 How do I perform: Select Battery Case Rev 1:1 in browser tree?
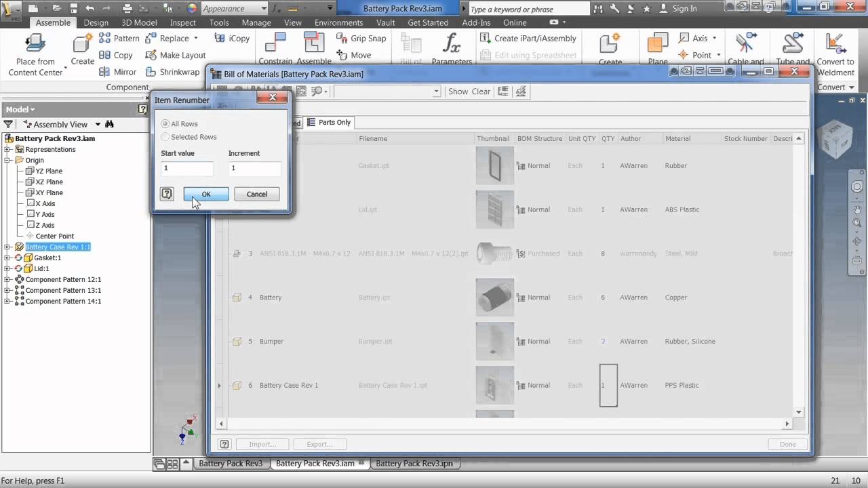(x=58, y=247)
